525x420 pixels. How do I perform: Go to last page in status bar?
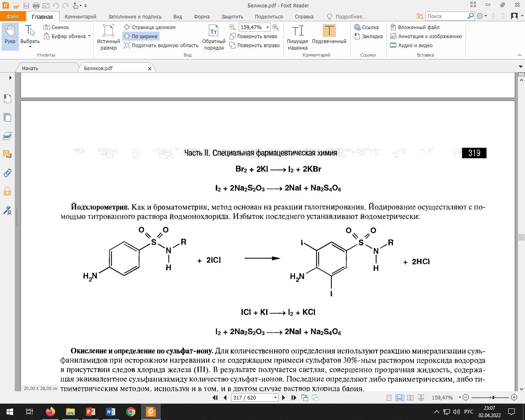click(294, 397)
